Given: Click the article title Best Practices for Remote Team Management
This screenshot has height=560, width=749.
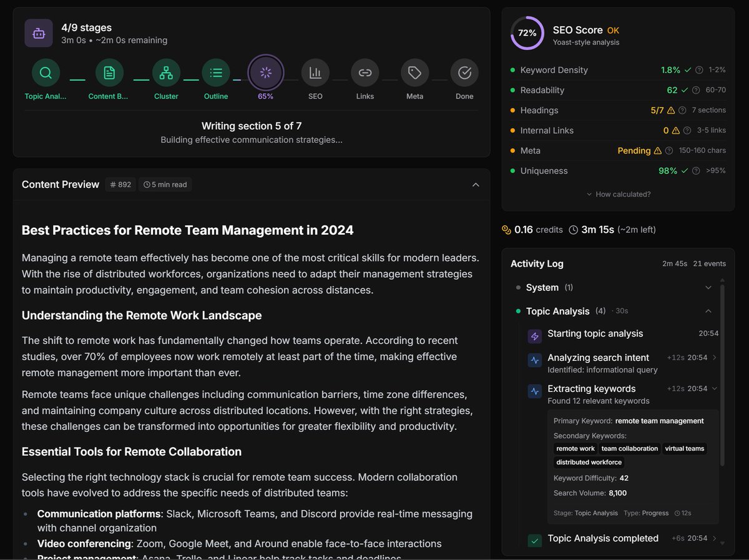Looking at the screenshot, I should 188,230.
